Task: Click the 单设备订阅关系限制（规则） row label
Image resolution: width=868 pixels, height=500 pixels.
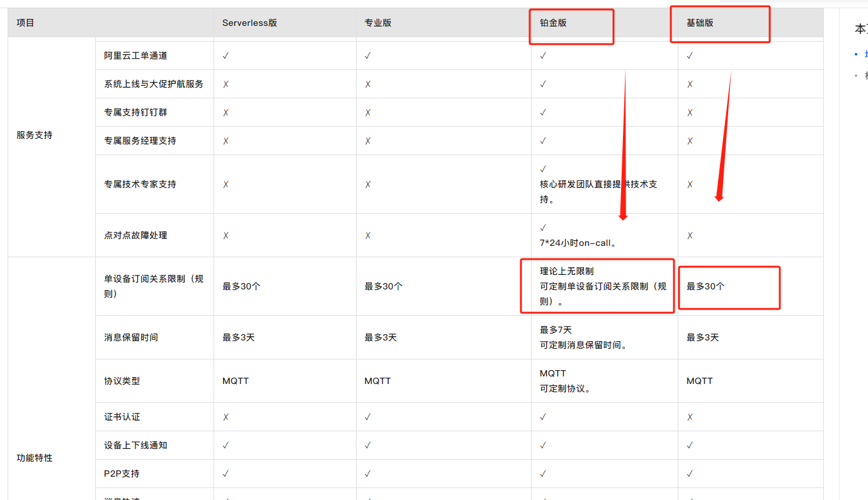Action: [x=154, y=286]
